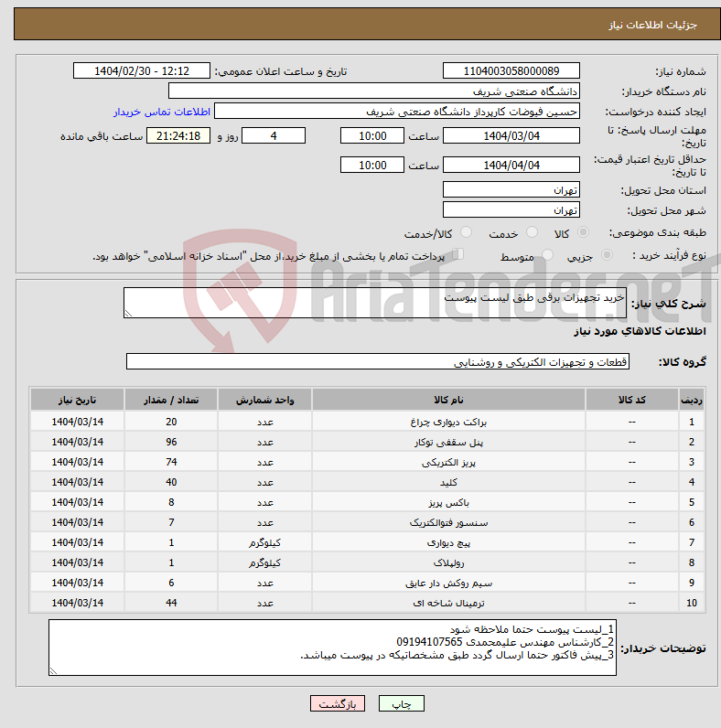721x728 pixels.
Task: Click the delivery province field تهران
Action: tap(511, 190)
